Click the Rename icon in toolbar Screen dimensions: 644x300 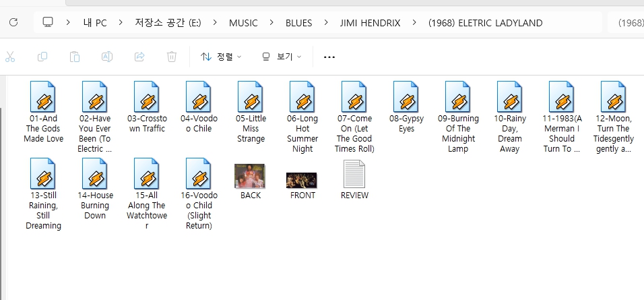(x=107, y=57)
